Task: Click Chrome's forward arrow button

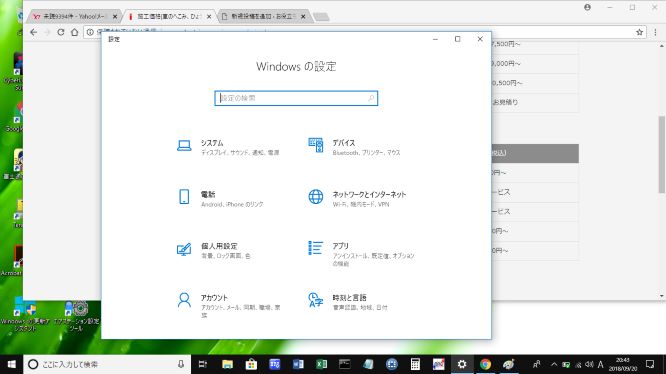Action: click(47, 32)
